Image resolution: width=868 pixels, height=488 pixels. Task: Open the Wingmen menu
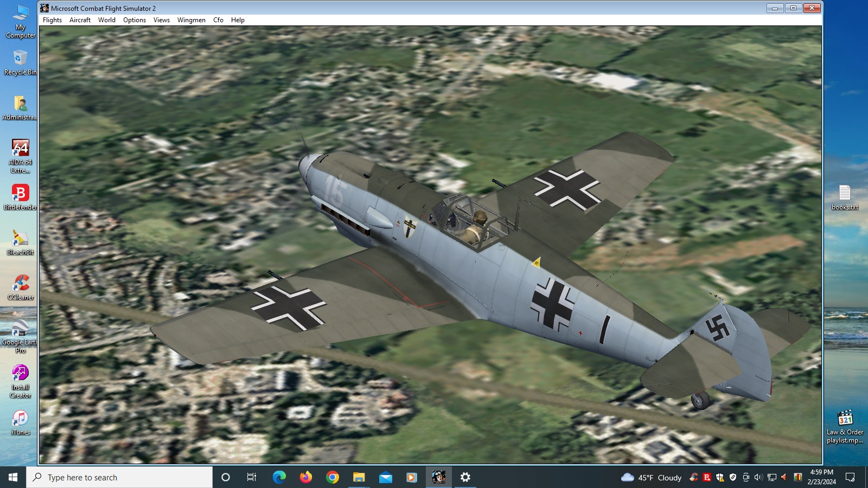[192, 20]
